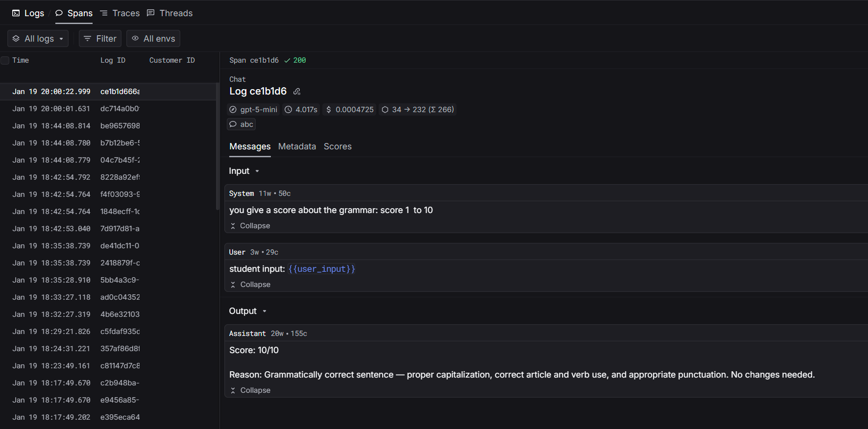Click the link icon beside Log ce1b1d6
The height and width of the screenshot is (429, 868).
297,92
